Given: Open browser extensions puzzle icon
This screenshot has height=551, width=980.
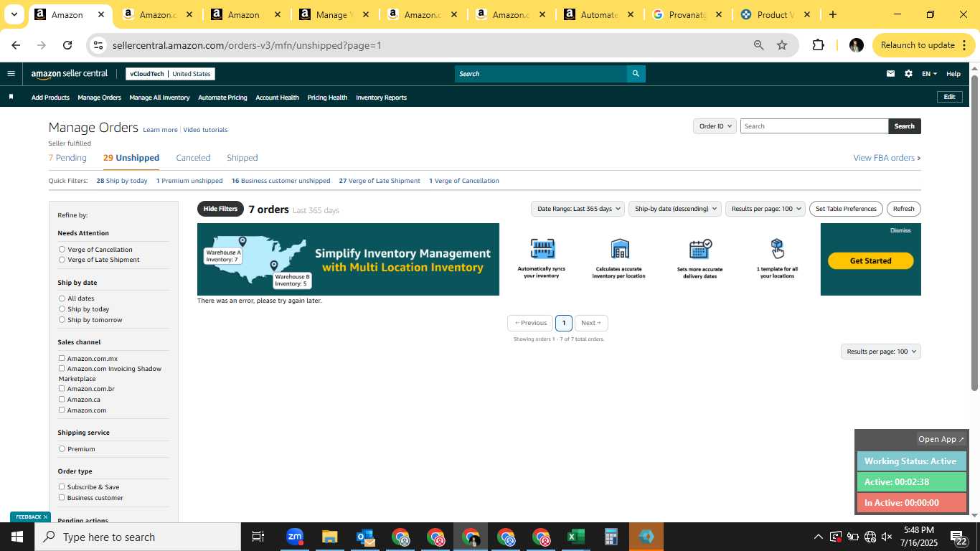Looking at the screenshot, I should 818,45.
